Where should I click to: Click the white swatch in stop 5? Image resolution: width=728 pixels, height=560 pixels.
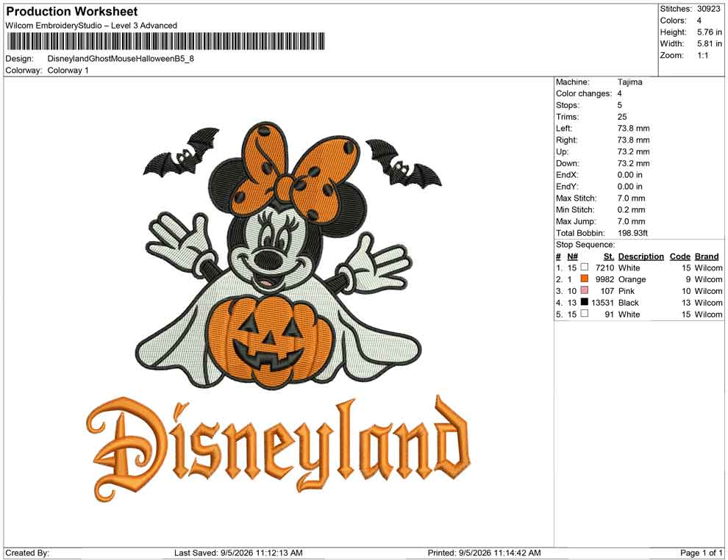click(x=585, y=314)
